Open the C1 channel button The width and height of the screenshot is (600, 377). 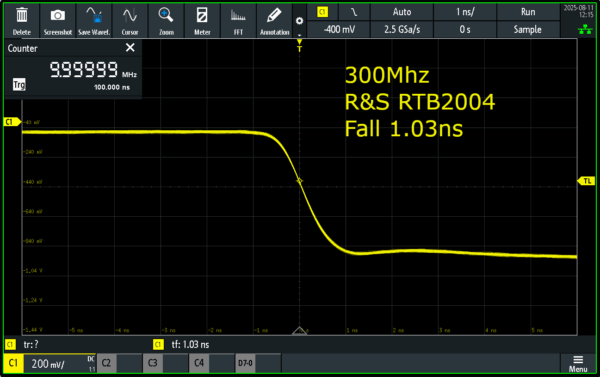[13, 363]
